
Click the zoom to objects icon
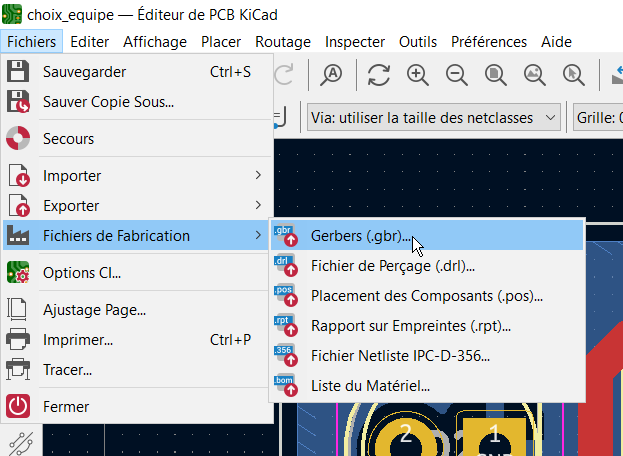click(x=535, y=74)
